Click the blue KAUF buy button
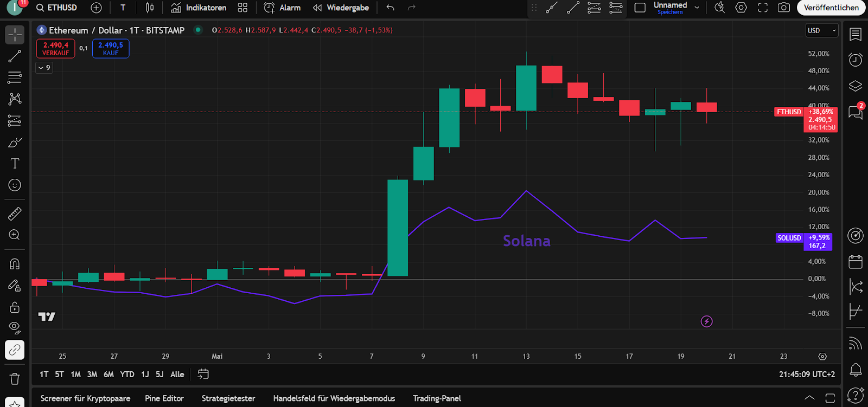Image resolution: width=868 pixels, height=407 pixels. [111, 49]
